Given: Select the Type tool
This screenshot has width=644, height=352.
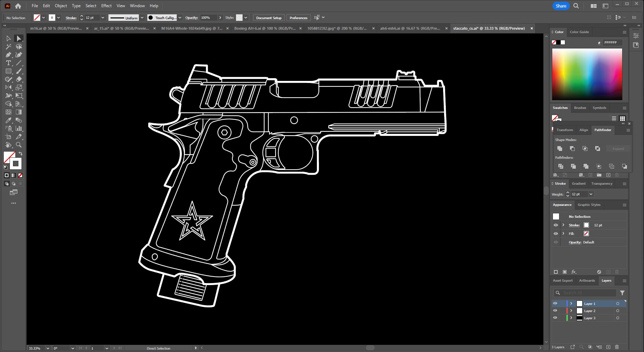Looking at the screenshot, I should 8,63.
